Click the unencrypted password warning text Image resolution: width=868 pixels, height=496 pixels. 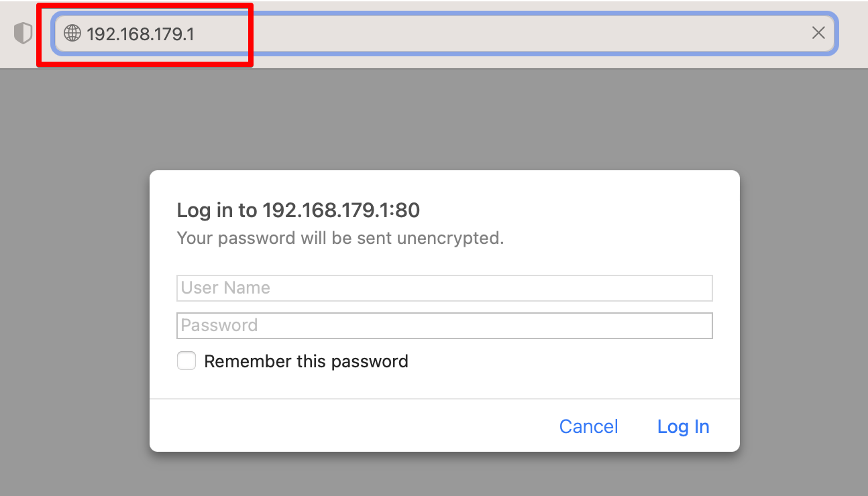(x=340, y=238)
